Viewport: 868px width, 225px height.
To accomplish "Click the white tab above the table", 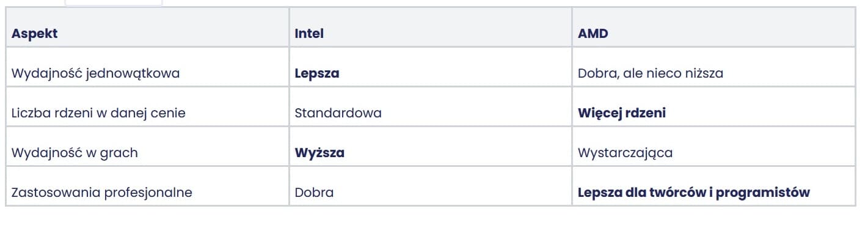I will pyautogui.click(x=114, y=3).
